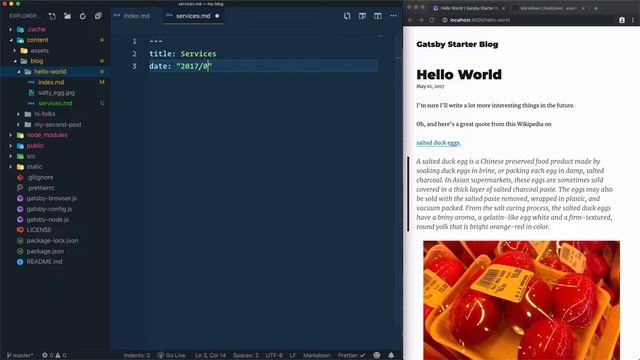The height and width of the screenshot is (360, 640).
Task: Open editor More Actions ellipsis menu
Action: pos(393,16)
